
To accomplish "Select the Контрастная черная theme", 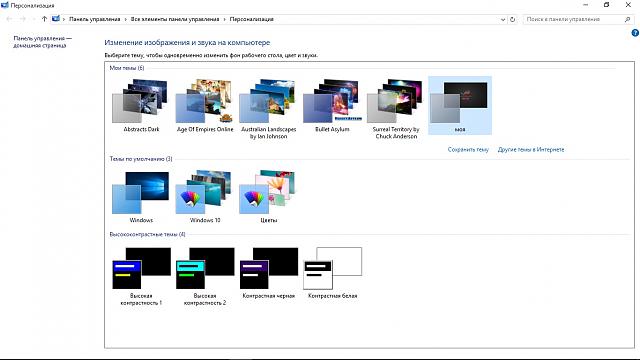I will pyautogui.click(x=269, y=273).
